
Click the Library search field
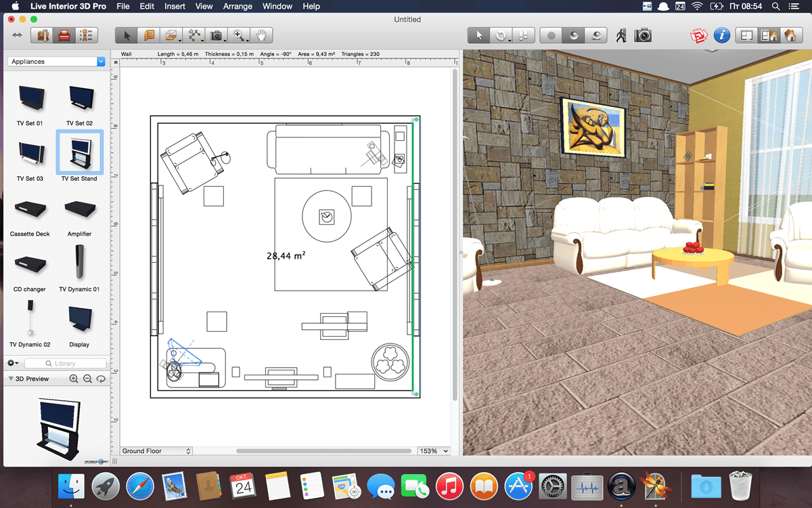point(66,364)
